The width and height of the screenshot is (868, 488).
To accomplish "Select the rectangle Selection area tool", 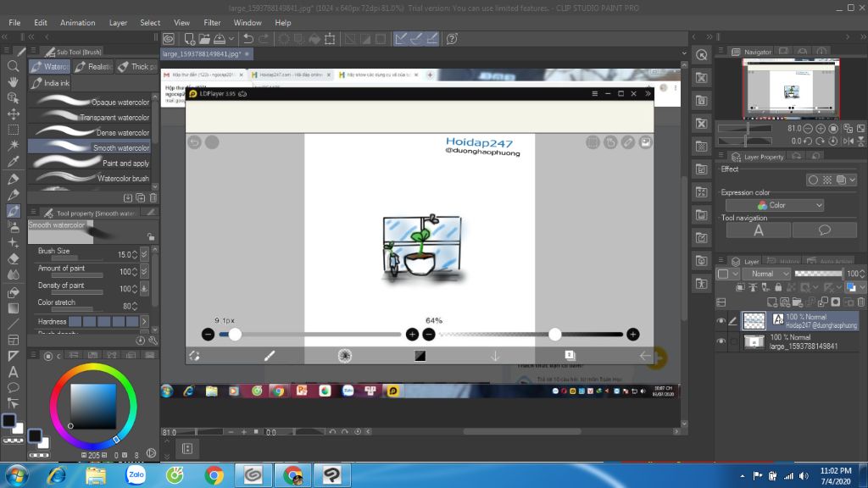I will 13,130.
